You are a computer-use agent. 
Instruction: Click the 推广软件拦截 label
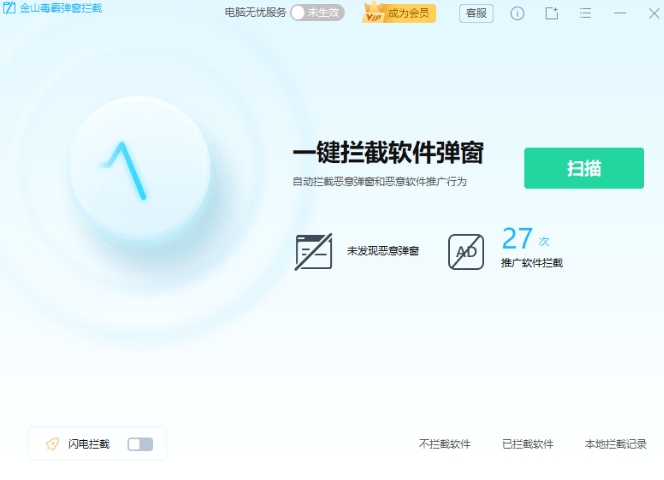pos(532,263)
